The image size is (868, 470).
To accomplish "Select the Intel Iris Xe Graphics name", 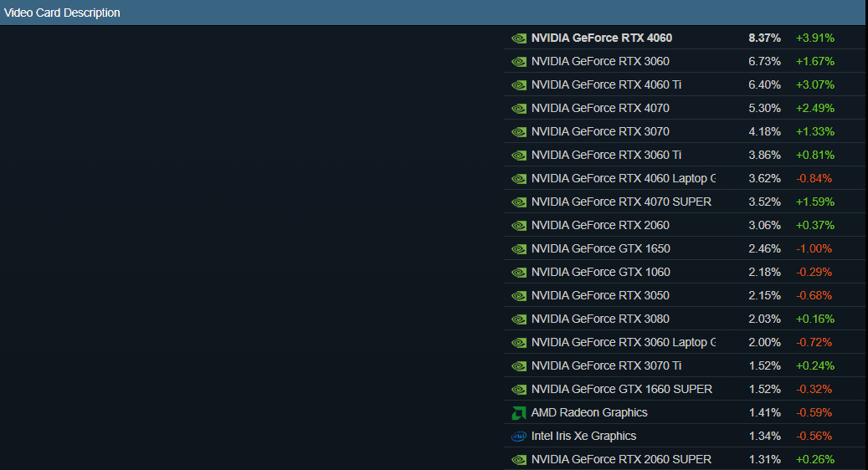I will click(x=583, y=436).
